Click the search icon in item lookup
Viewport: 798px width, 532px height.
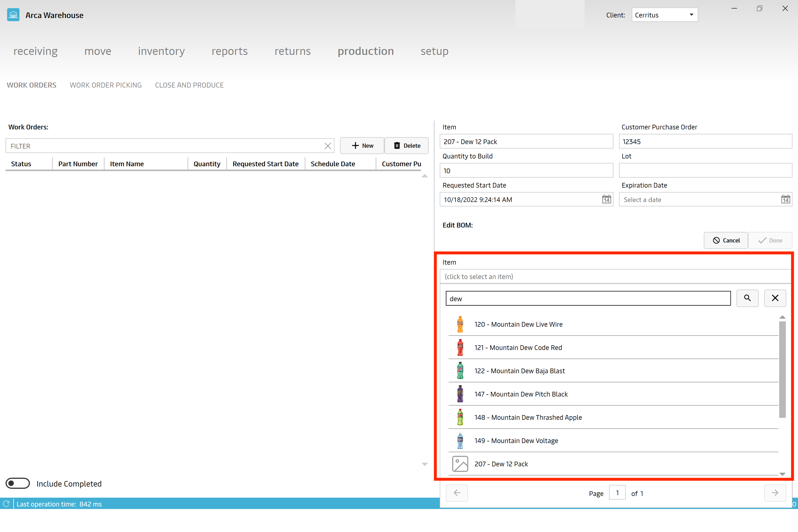[748, 298]
